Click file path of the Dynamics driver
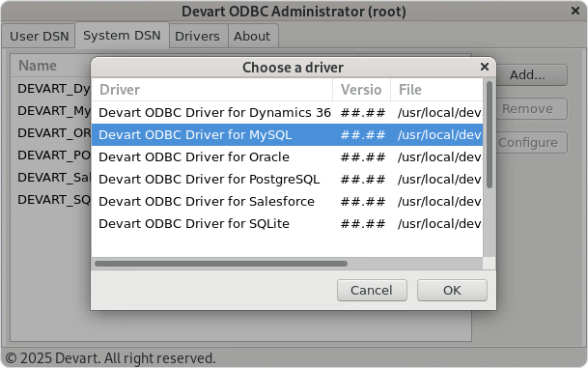The width and height of the screenshot is (588, 368). (x=439, y=113)
